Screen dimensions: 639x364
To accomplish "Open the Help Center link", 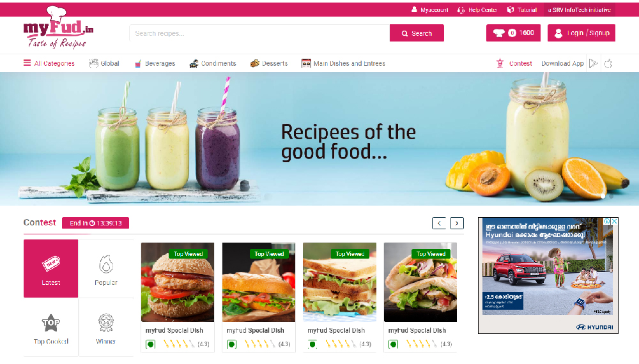I will point(477,10).
